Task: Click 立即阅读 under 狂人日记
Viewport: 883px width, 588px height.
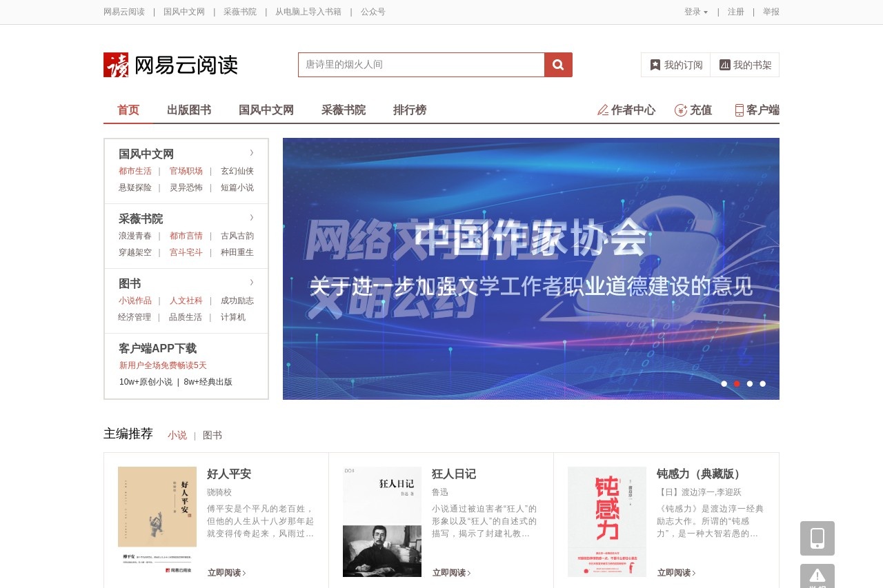Action: 452,573
